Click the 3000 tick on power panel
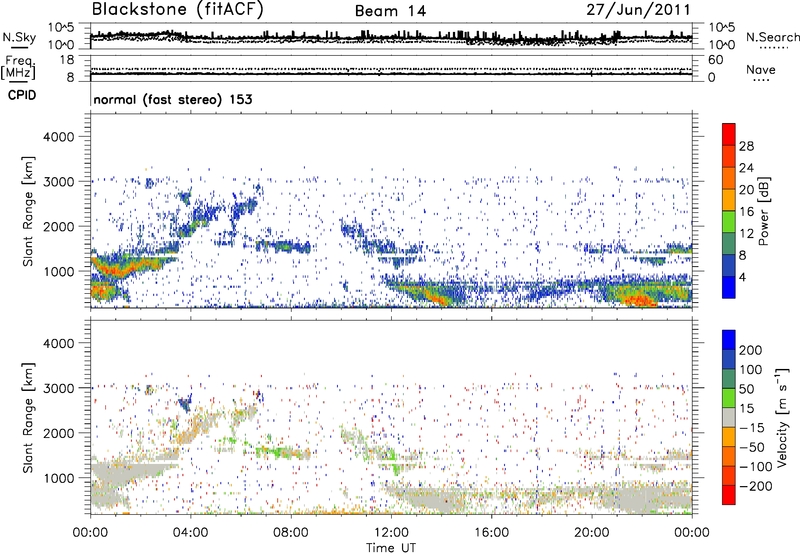This screenshot has width=800, height=554. click(58, 182)
